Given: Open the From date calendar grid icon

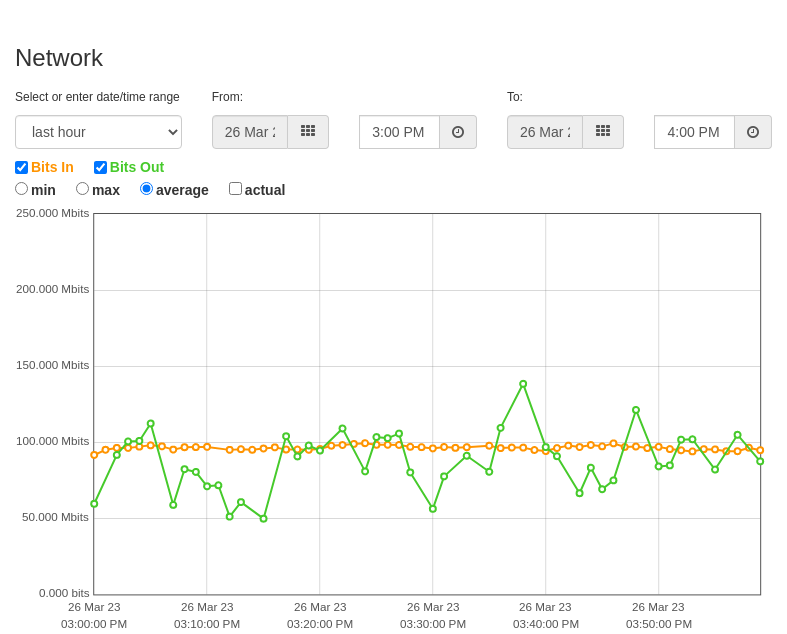Looking at the screenshot, I should [308, 132].
